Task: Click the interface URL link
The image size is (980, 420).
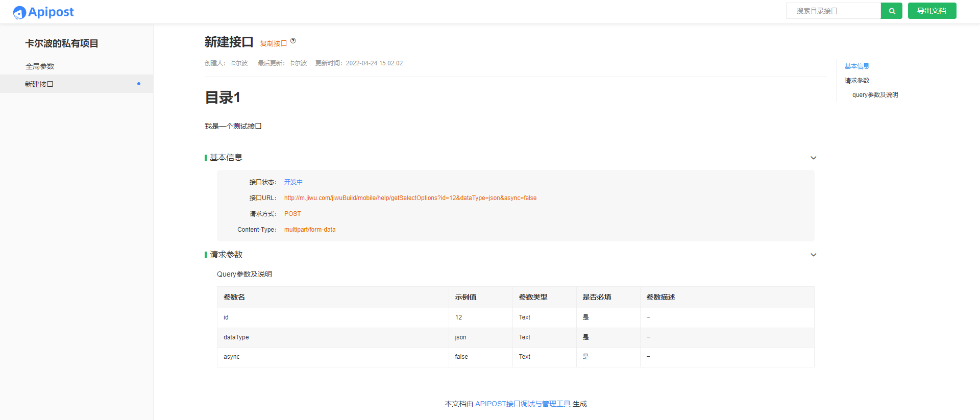Action: [410, 198]
